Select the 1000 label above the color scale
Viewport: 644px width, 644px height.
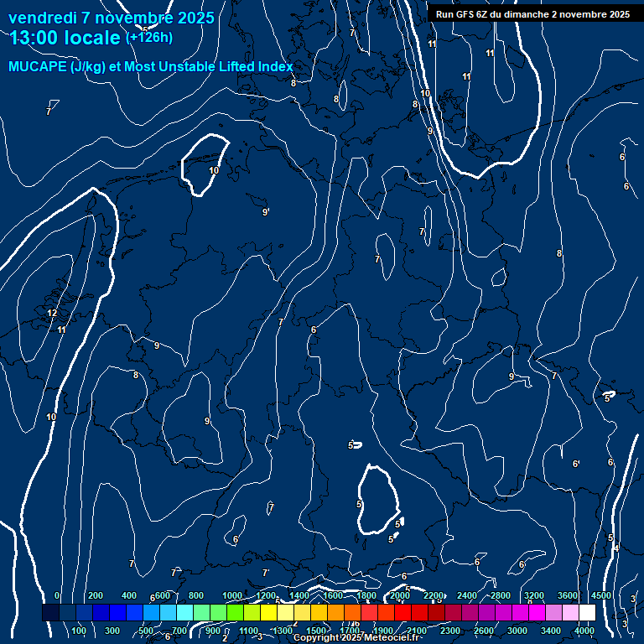tap(232, 595)
